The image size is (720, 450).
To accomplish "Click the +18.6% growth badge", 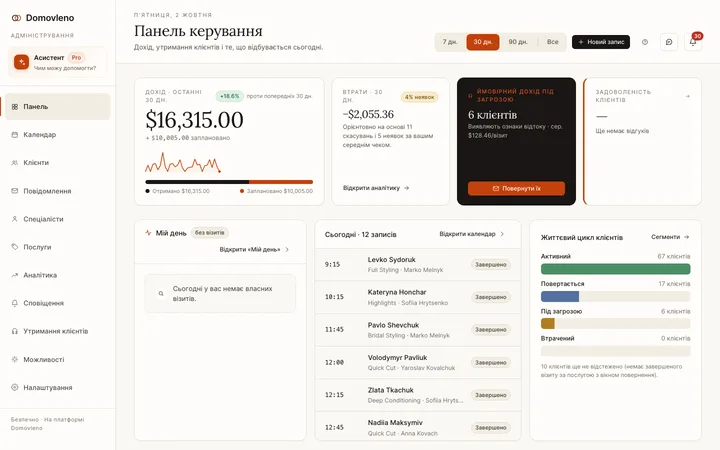I will pyautogui.click(x=230, y=96).
